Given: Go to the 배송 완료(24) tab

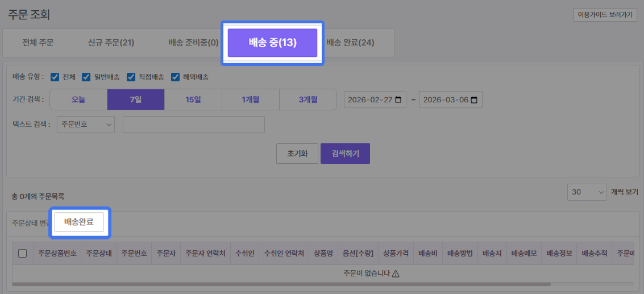Looking at the screenshot, I should coord(351,43).
